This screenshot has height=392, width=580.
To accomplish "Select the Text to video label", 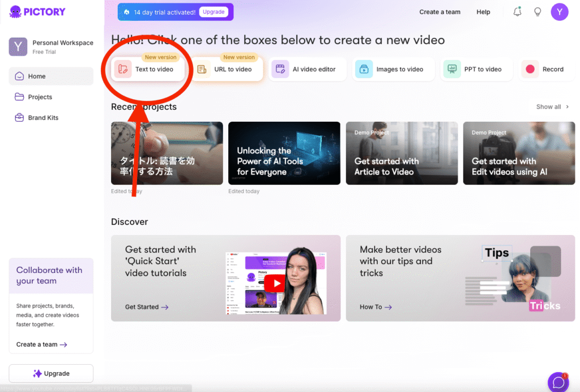I will click(154, 69).
